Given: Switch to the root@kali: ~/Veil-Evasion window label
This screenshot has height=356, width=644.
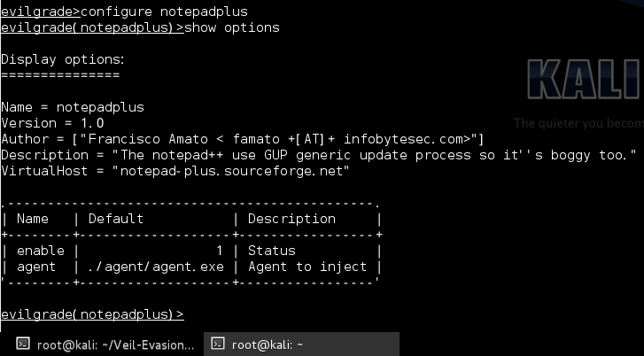Looking at the screenshot, I should pos(114,344).
